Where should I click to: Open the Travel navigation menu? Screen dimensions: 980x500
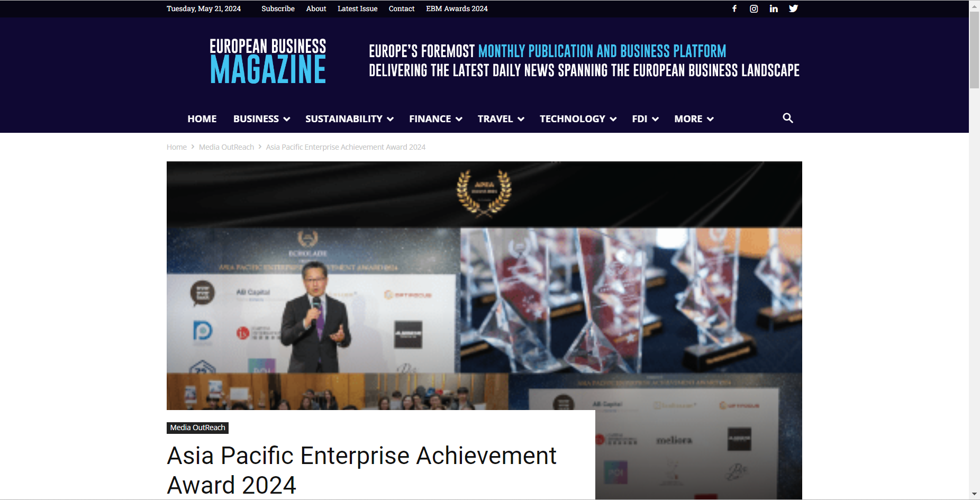point(501,119)
